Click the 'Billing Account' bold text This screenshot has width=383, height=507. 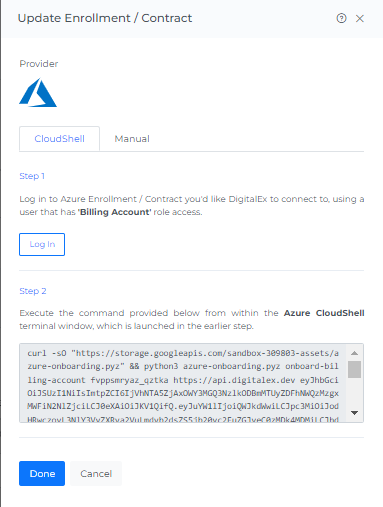[x=115, y=212]
